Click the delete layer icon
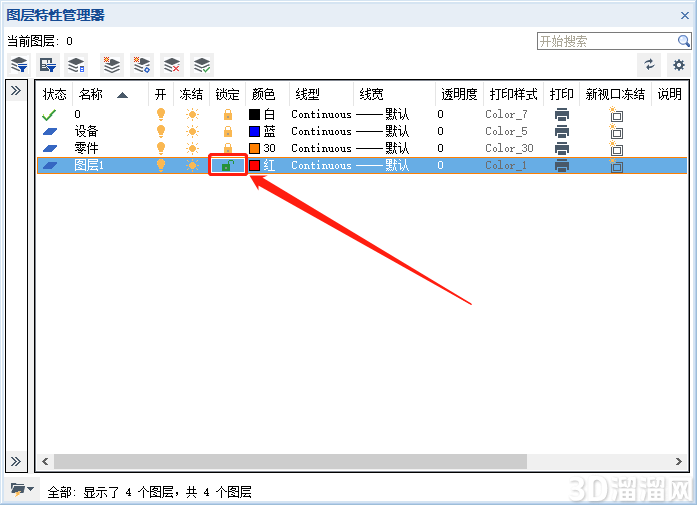697x505 pixels. click(172, 65)
